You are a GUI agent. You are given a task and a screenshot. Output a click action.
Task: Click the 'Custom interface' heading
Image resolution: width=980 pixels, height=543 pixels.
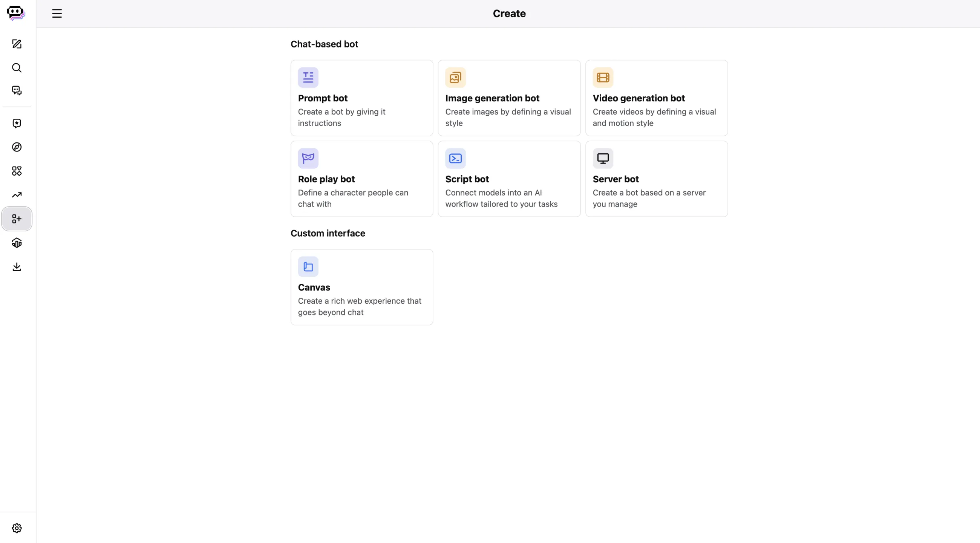click(x=328, y=233)
